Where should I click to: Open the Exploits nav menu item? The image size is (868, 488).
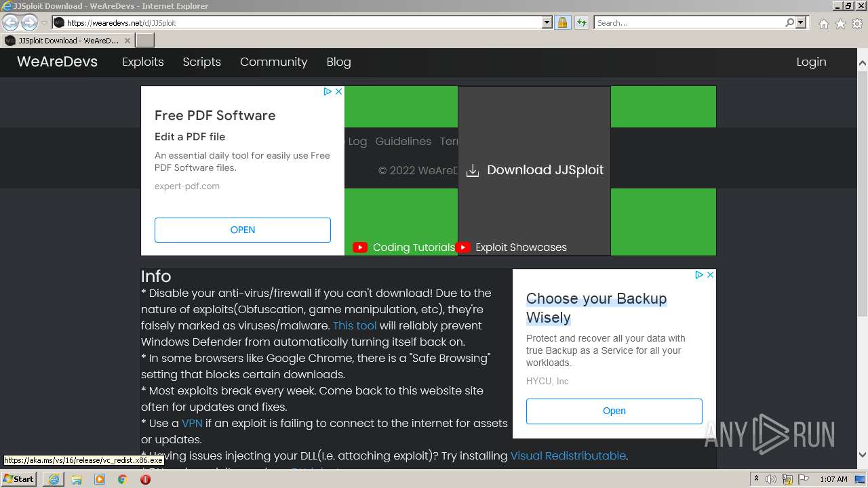143,62
